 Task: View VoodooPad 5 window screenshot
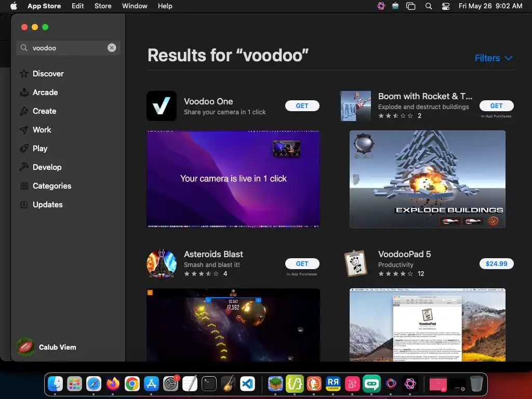pos(427,325)
